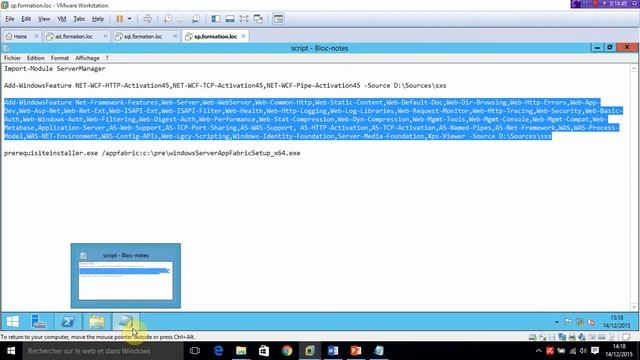Show or hide the VMware library sidebar
The height and width of the screenshot is (360, 640).
(216, 19)
